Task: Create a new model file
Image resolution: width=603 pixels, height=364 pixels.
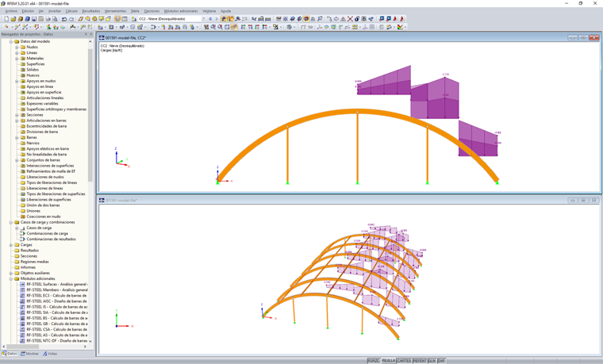Action: (6, 19)
